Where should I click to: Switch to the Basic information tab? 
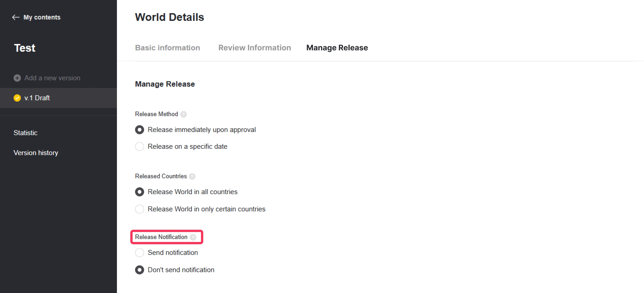[x=167, y=48]
